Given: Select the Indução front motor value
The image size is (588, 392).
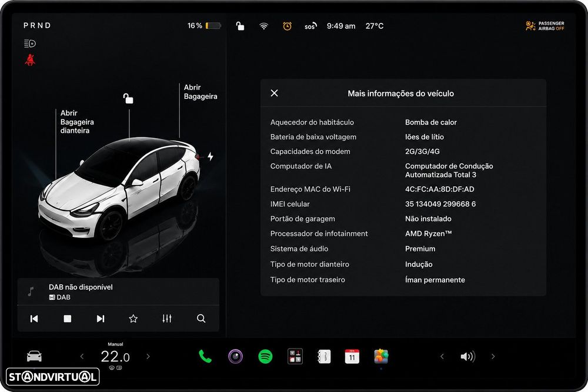Looking at the screenshot, I should click(419, 264).
